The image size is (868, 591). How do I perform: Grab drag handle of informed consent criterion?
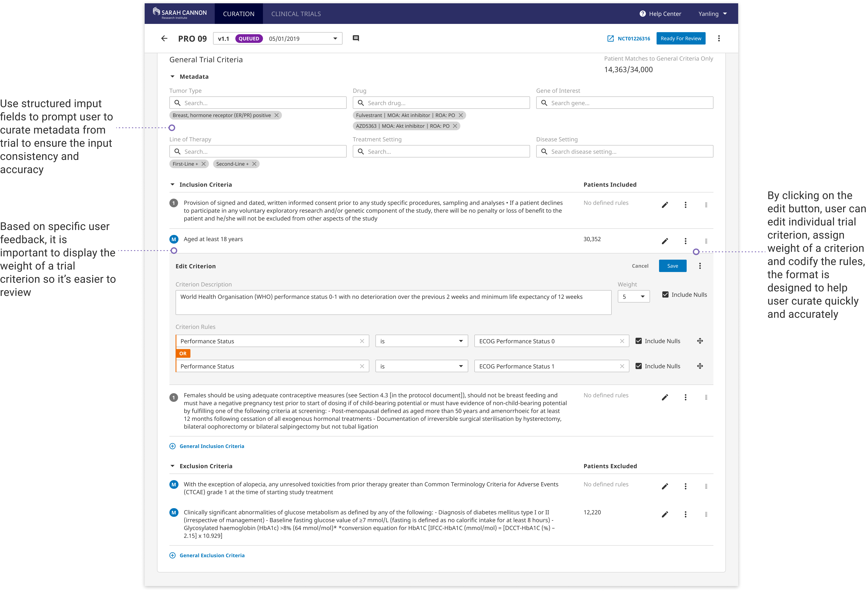706,205
